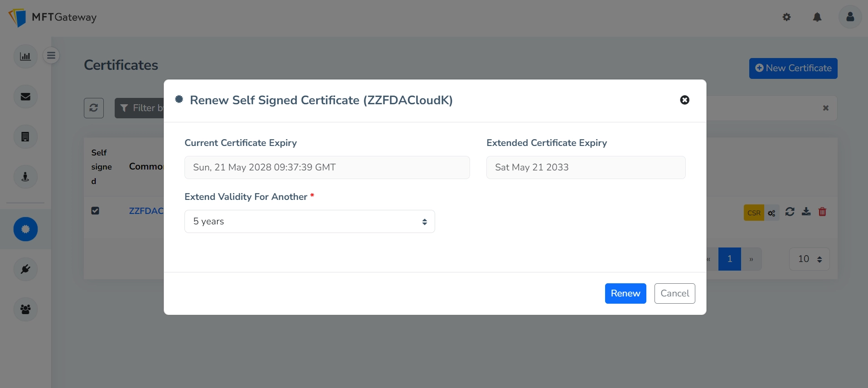Delete the certificate using the red trash icon
868x388 pixels.
click(x=823, y=212)
